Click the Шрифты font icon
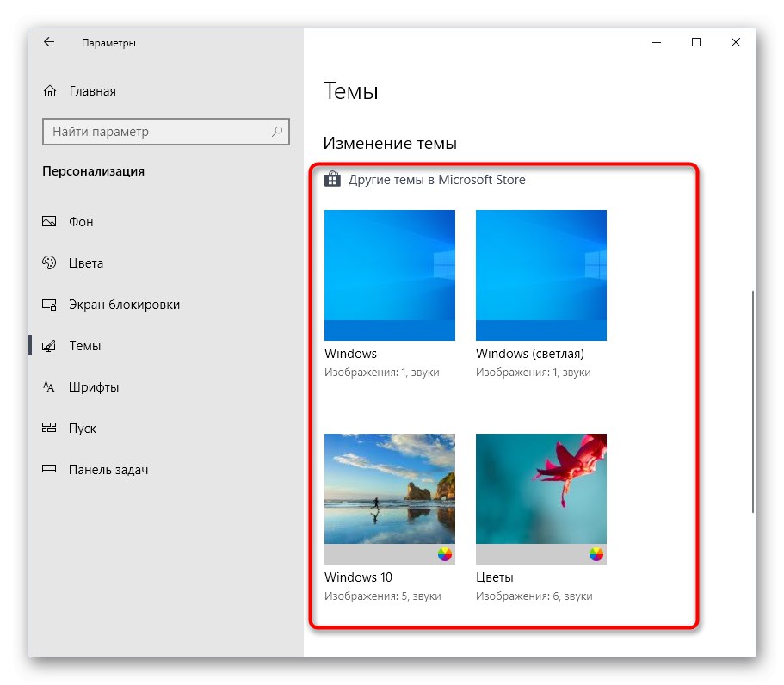 click(x=50, y=387)
